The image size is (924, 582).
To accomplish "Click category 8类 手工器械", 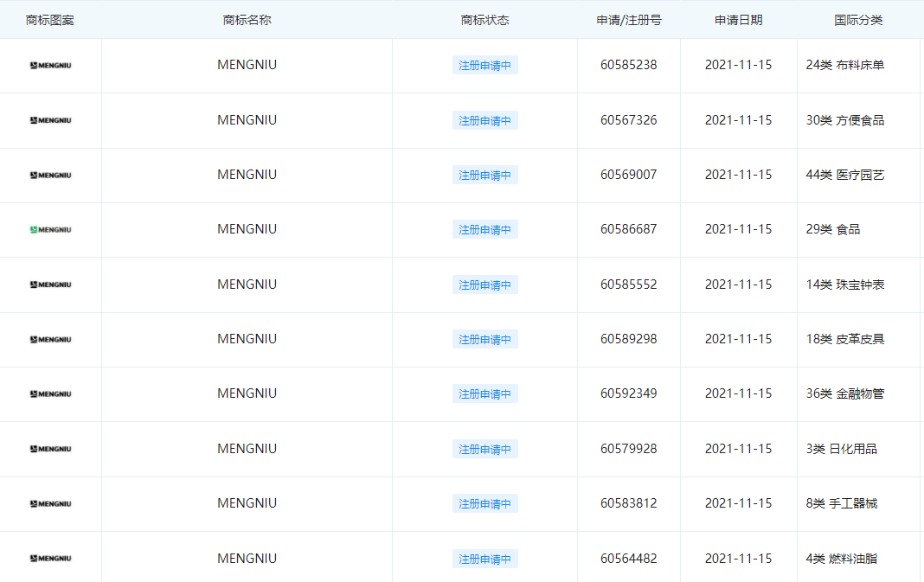I will click(842, 503).
